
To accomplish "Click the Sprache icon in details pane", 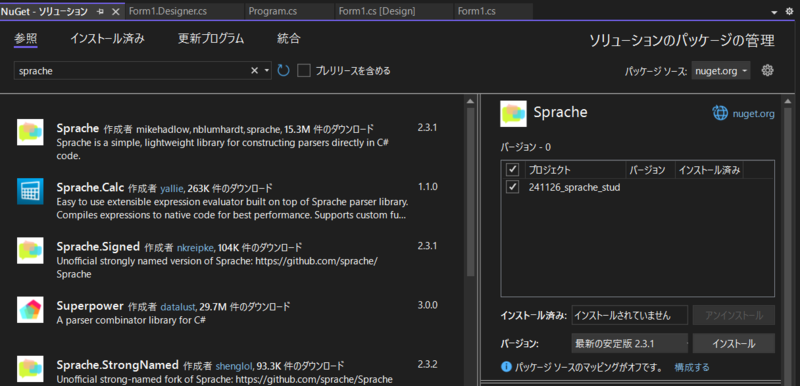I will coord(513,113).
